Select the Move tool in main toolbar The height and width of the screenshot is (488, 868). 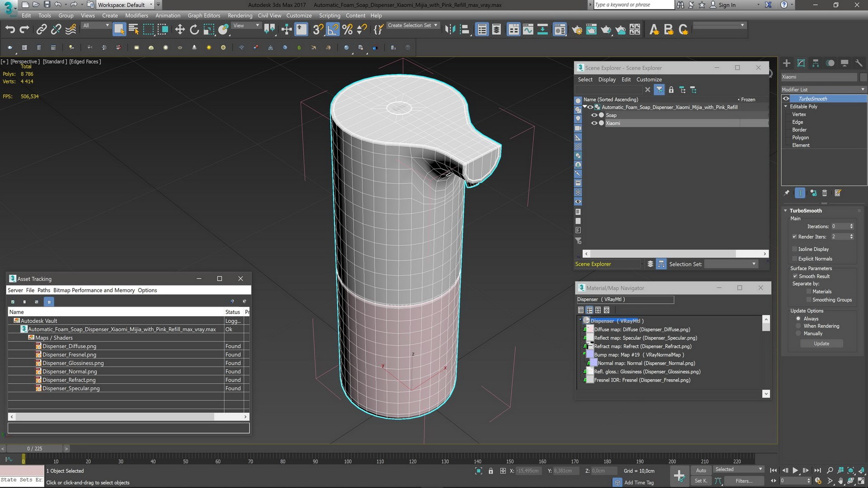click(179, 30)
